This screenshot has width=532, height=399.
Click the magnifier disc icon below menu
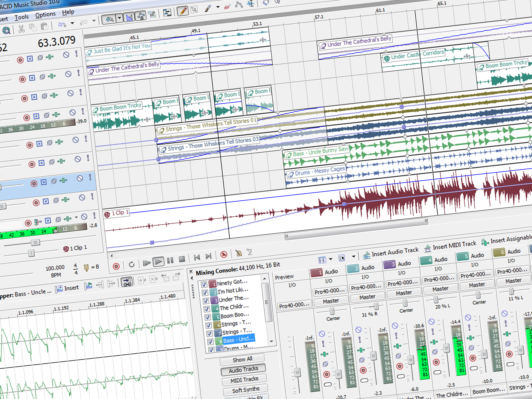coord(6,30)
